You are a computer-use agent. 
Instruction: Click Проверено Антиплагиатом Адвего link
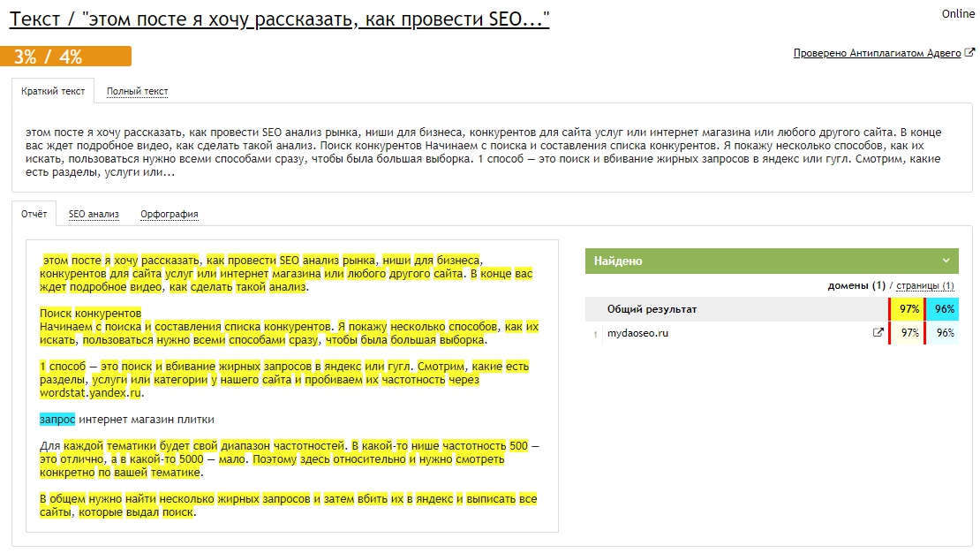click(877, 53)
